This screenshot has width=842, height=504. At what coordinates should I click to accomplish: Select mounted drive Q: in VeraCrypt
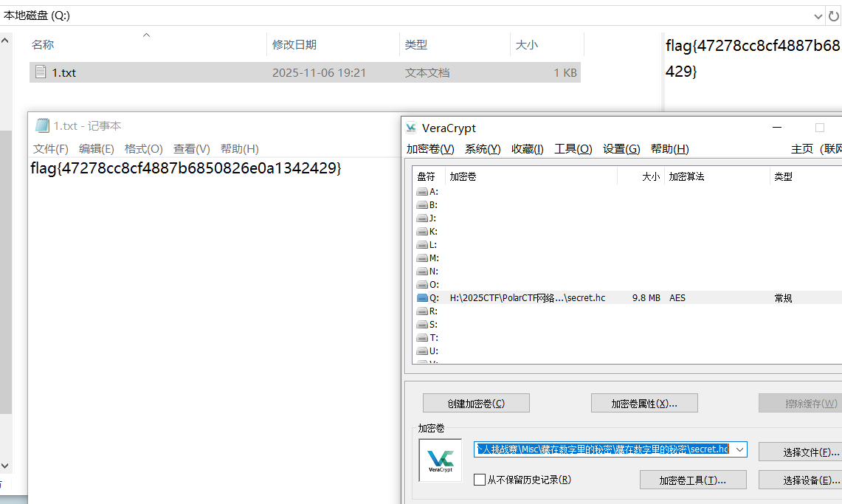click(428, 298)
